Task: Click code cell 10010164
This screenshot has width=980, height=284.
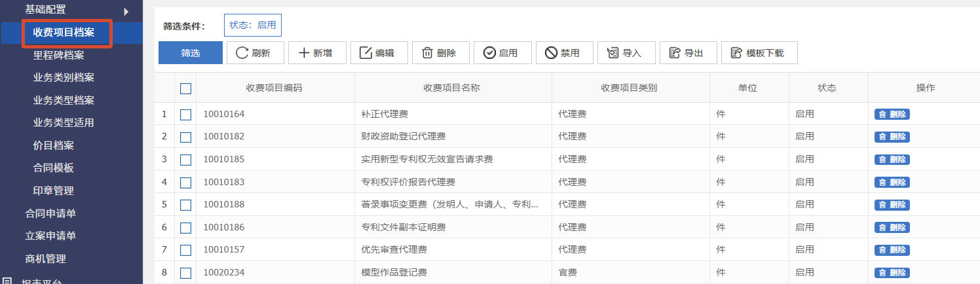Action: (275, 114)
